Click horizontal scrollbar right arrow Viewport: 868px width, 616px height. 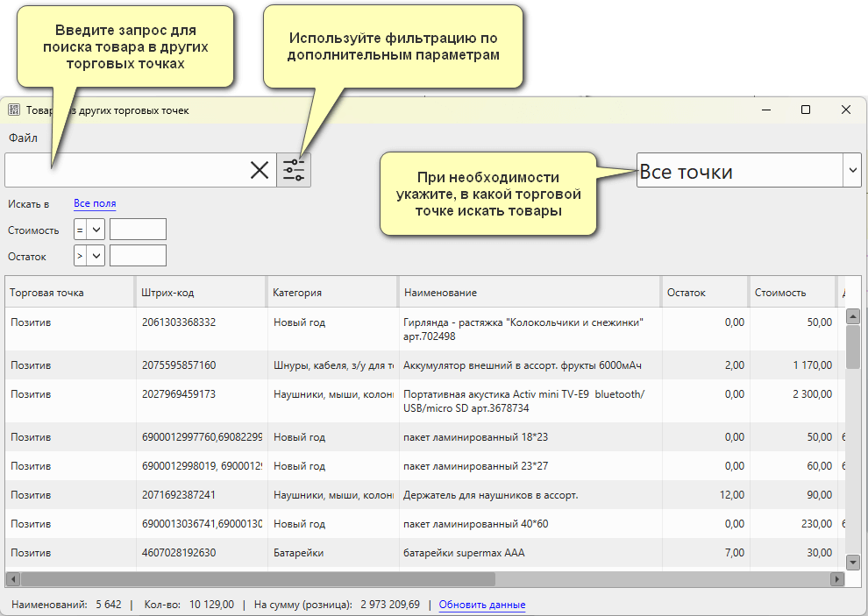click(838, 579)
